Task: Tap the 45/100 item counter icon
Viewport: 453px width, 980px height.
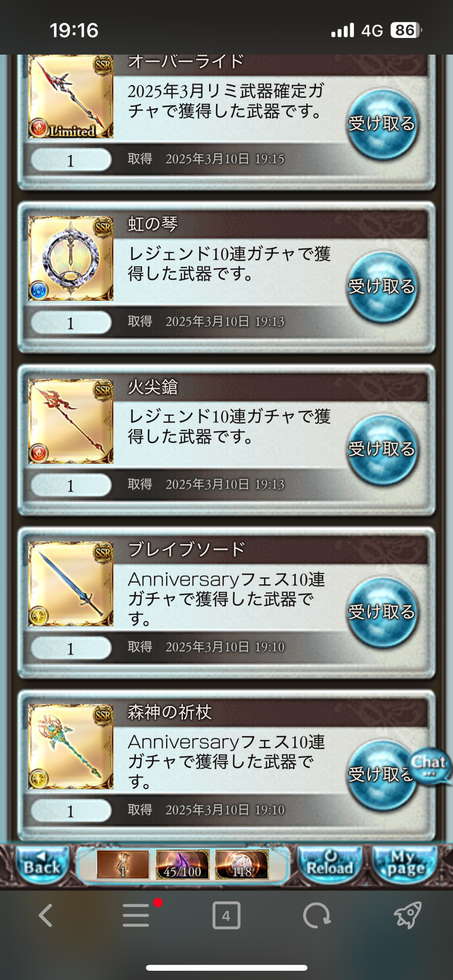Action: pyautogui.click(x=183, y=864)
